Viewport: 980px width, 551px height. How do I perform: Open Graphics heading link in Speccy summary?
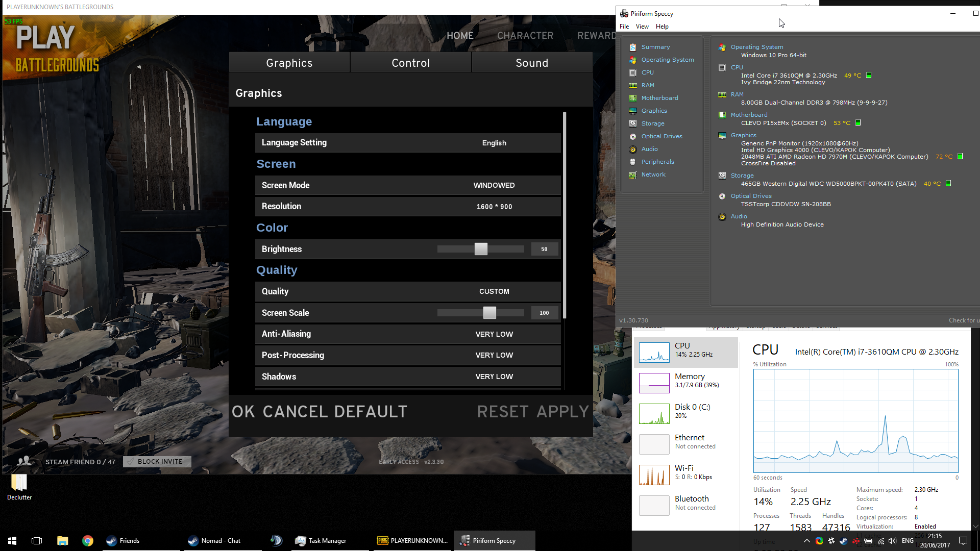[743, 135]
